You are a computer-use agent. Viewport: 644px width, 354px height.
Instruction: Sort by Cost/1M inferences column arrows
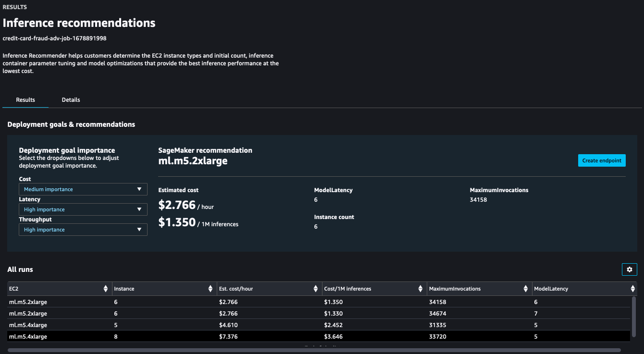(421, 289)
